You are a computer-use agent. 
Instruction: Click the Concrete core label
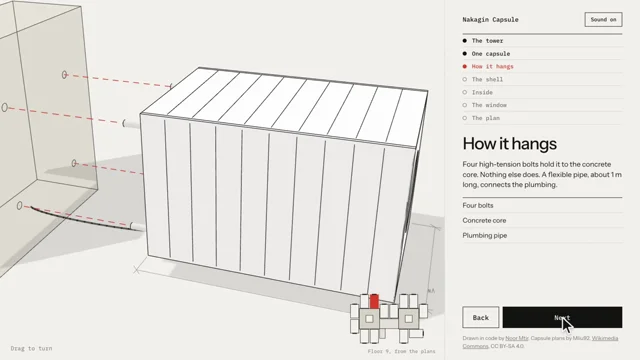click(484, 220)
